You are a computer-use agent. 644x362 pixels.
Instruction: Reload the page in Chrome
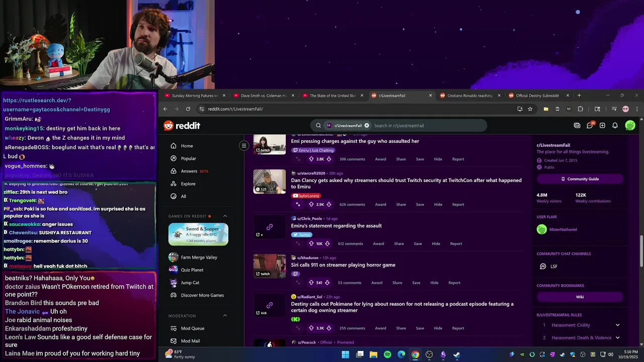188,109
